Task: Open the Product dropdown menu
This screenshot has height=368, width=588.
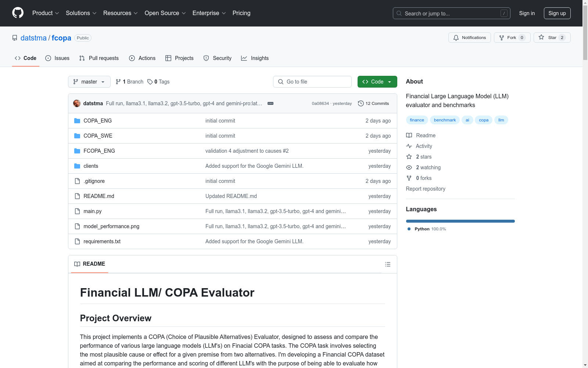Action: click(46, 13)
